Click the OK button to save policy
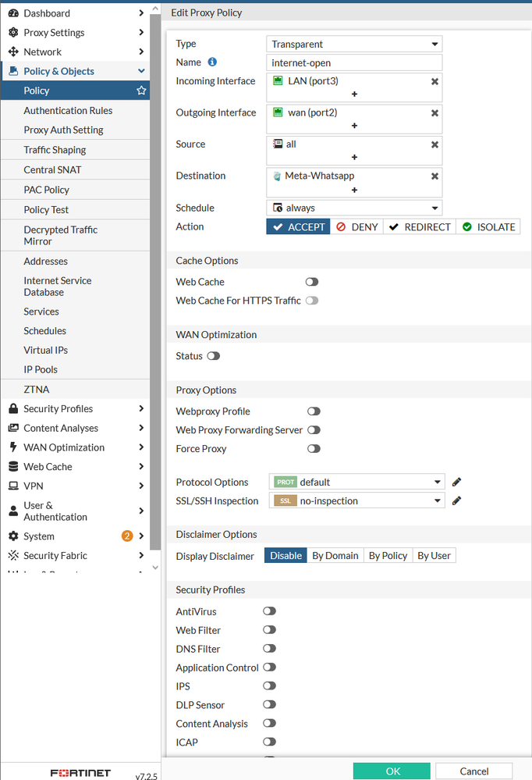The image size is (532, 780). click(392, 771)
